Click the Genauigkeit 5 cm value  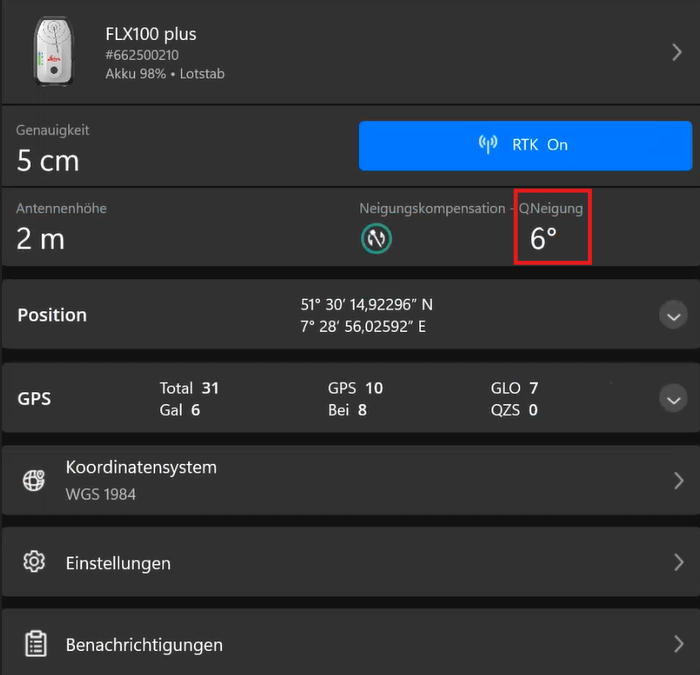[48, 160]
